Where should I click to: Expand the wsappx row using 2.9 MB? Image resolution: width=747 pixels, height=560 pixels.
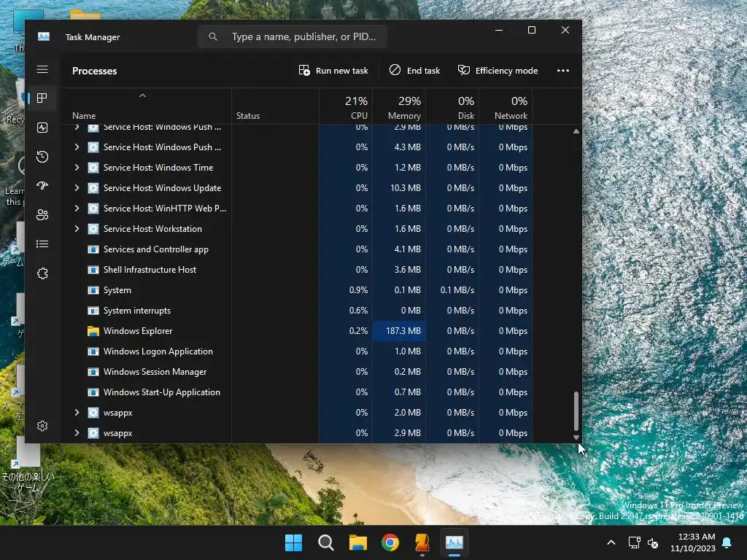tap(77, 433)
